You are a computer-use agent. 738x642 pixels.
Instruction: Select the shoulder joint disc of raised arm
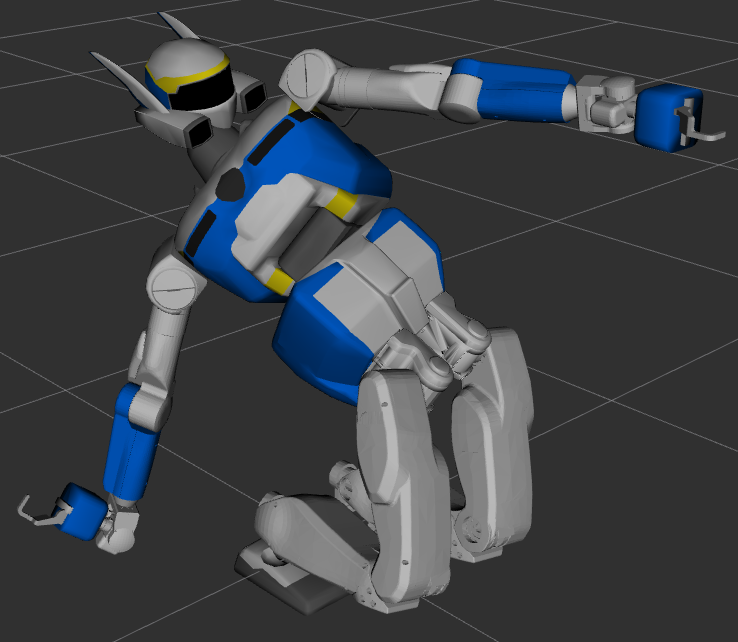308,74
